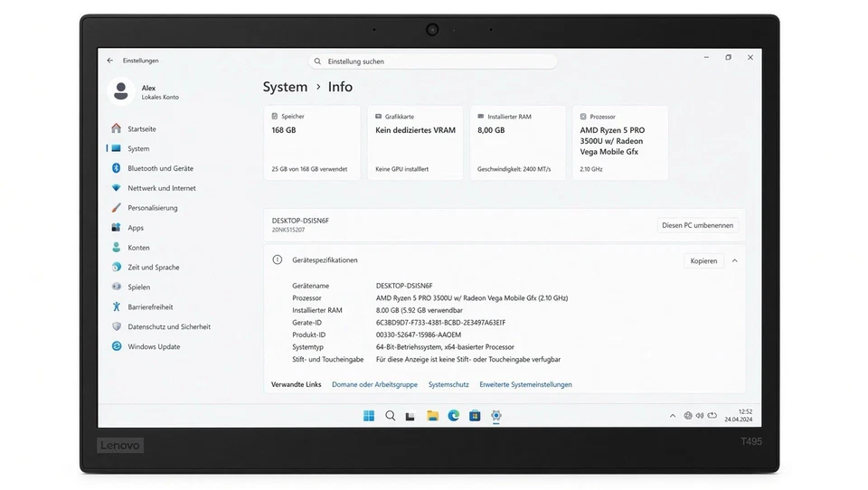The height and width of the screenshot is (490, 868).
Task: Show hidden tray icons chevron
Action: (x=673, y=415)
